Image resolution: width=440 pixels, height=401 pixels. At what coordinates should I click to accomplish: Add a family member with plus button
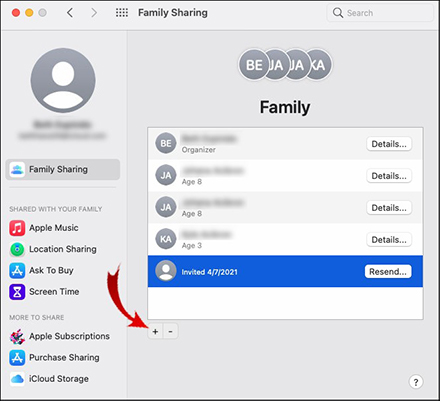(x=155, y=332)
